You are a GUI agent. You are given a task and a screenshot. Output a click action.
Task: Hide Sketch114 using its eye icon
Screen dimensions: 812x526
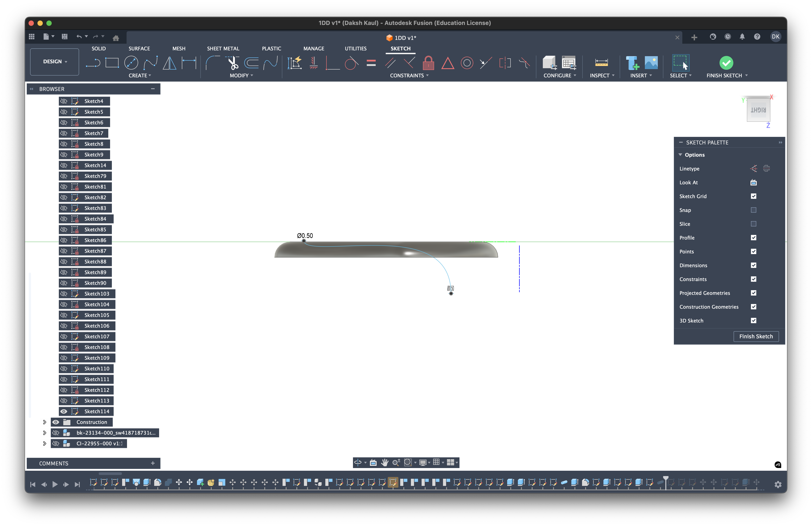click(x=64, y=411)
